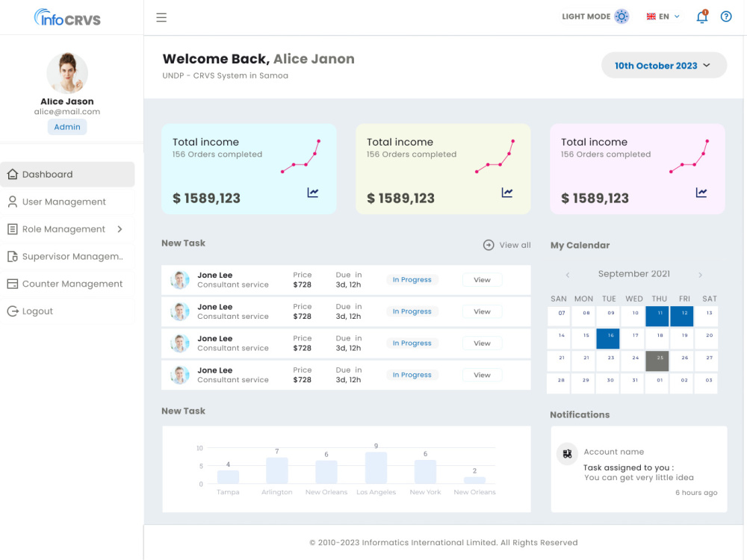Click the chart icon on pink income card
Viewport: 747px width, 560px height.
[x=701, y=193]
